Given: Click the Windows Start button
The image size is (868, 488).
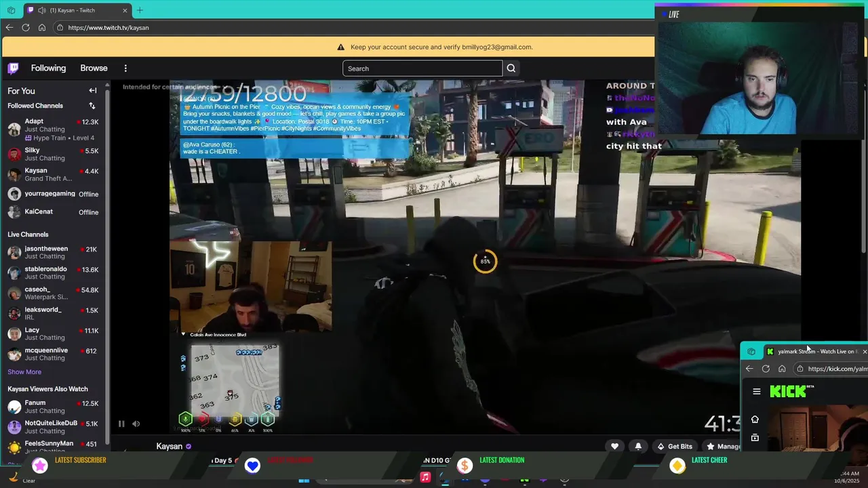Looking at the screenshot, I should click(x=304, y=480).
